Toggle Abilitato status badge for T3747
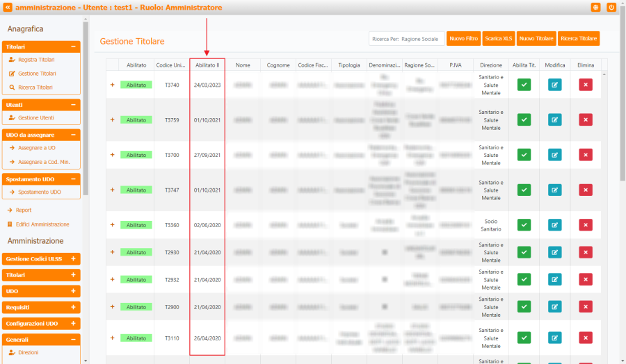The image size is (626, 364). click(x=136, y=190)
